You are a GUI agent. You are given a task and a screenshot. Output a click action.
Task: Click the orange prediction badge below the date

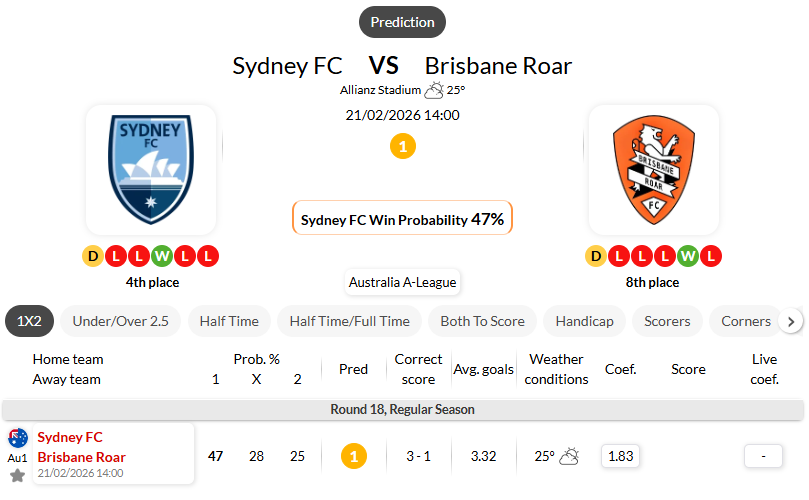[402, 147]
